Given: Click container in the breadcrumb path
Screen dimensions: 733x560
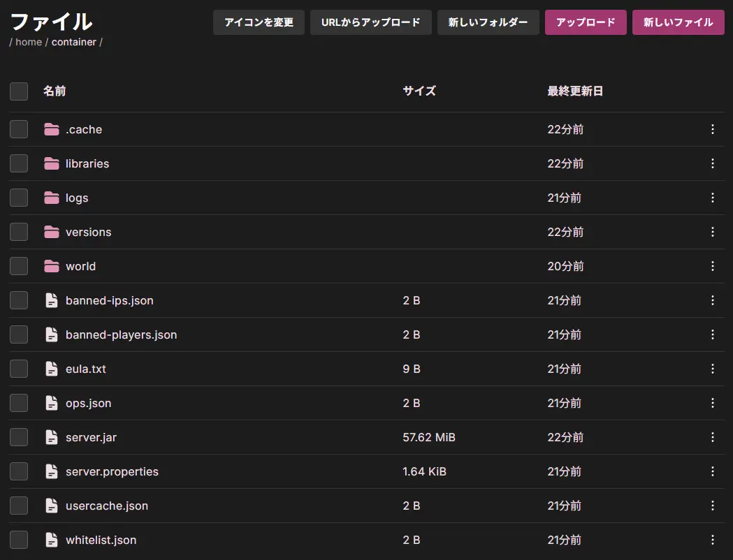Looking at the screenshot, I should pyautogui.click(x=74, y=42).
